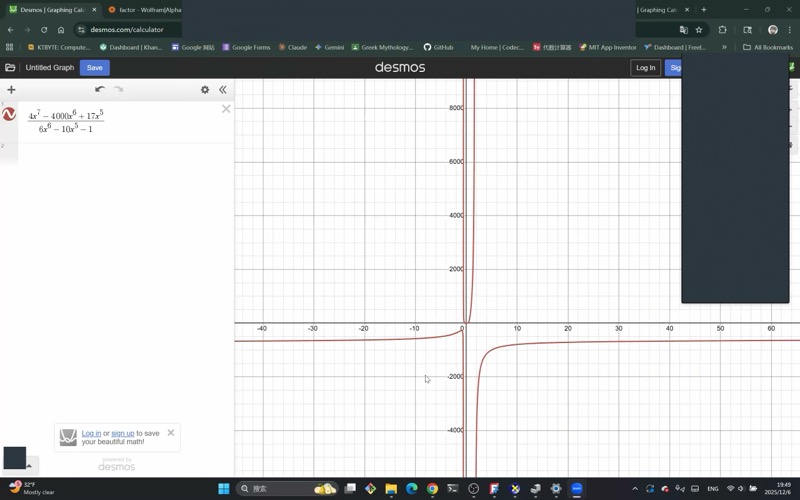The width and height of the screenshot is (800, 500).
Task: Bookmark this page with star icon
Action: [699, 30]
